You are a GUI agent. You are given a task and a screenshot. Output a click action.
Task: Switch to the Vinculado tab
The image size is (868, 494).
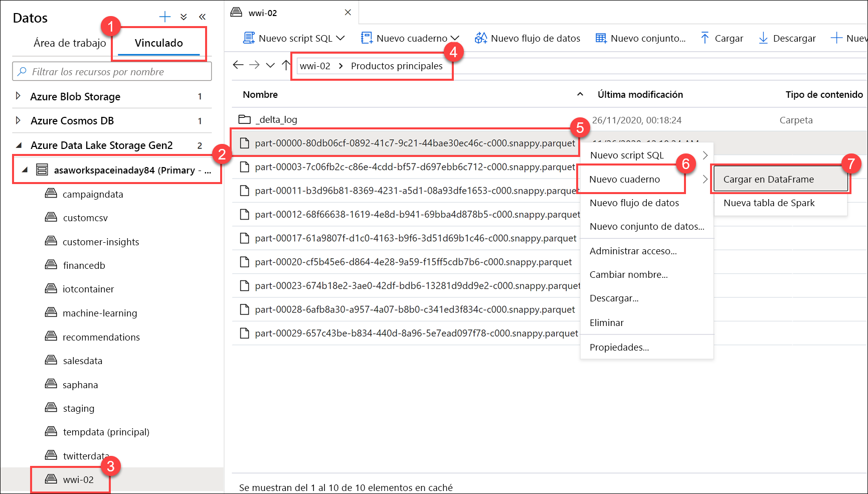point(159,43)
